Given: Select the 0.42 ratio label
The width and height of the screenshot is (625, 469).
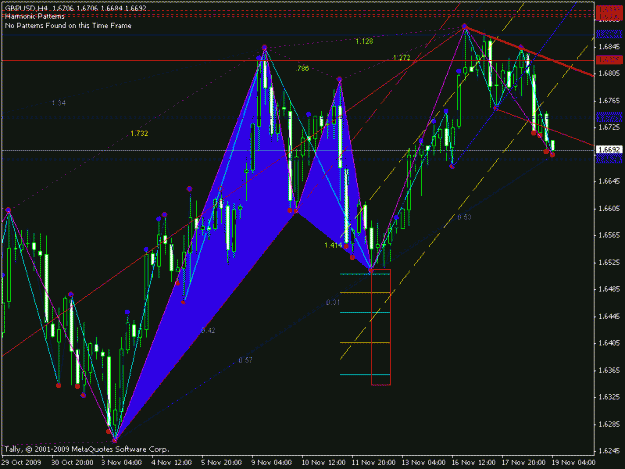Looking at the screenshot, I should (x=208, y=330).
